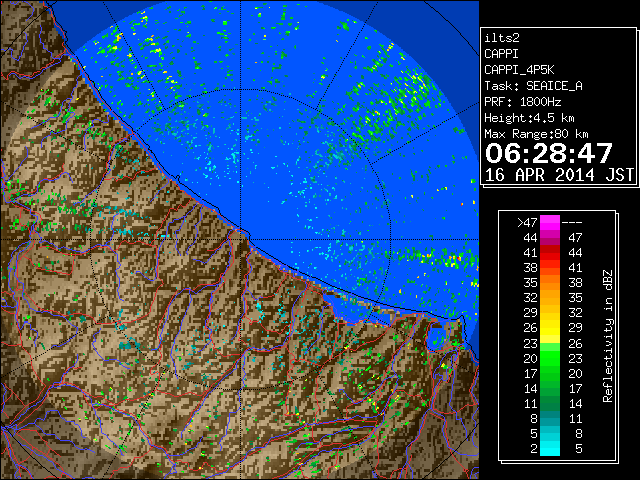Click the '>47' legend label
This screenshot has width=640, height=480.
527,222
